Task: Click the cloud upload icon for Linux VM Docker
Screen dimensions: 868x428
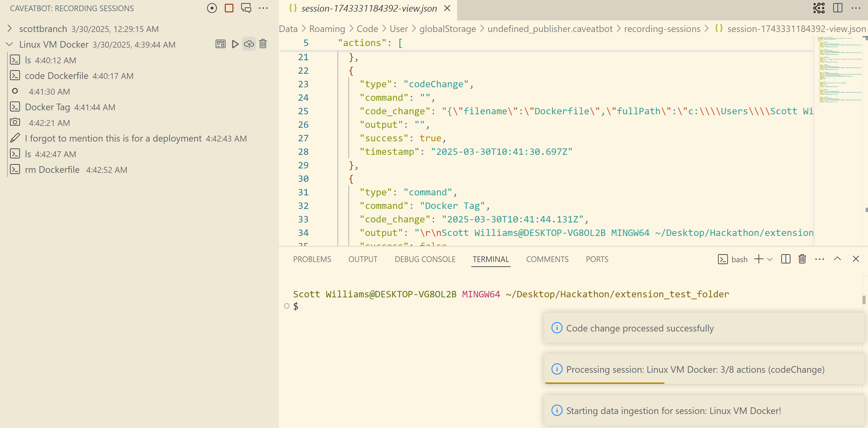Action: (249, 44)
